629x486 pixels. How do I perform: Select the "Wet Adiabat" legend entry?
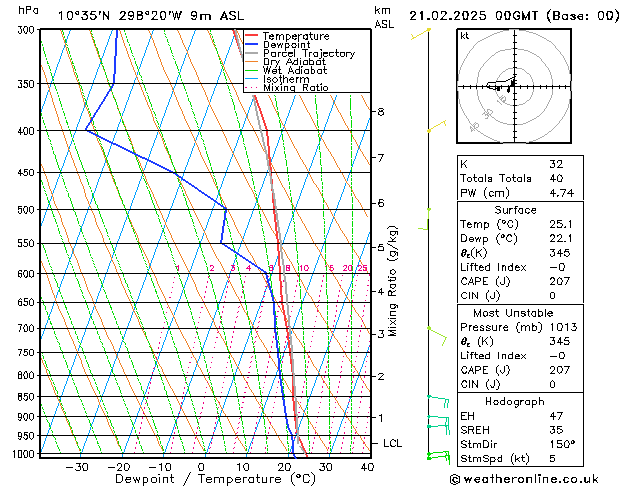(x=295, y=70)
